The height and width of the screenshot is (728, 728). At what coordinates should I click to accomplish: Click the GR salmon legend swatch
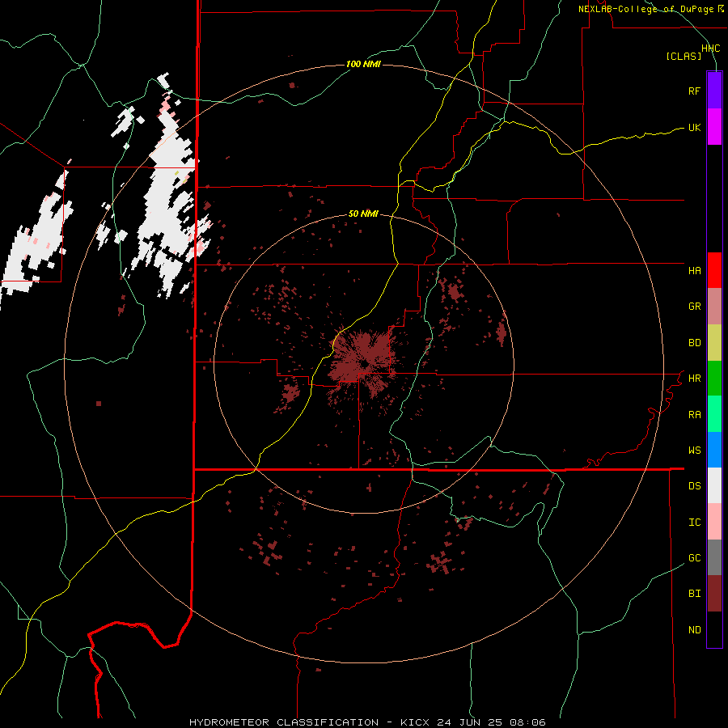pyautogui.click(x=714, y=307)
